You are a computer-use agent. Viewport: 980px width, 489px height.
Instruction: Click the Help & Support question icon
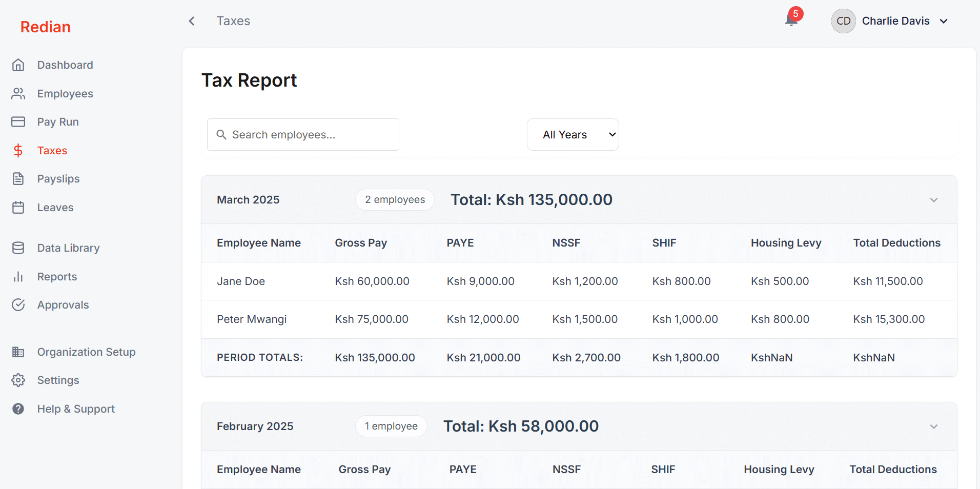click(x=18, y=409)
